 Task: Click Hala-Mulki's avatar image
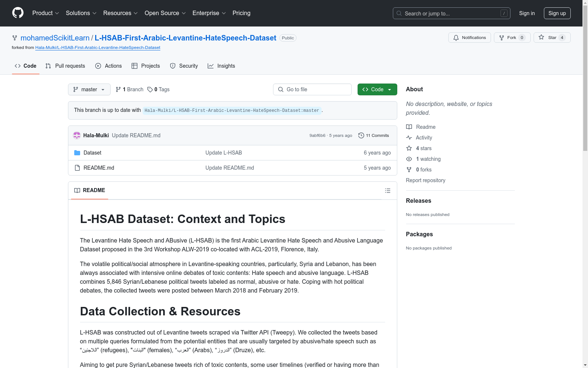click(x=77, y=135)
